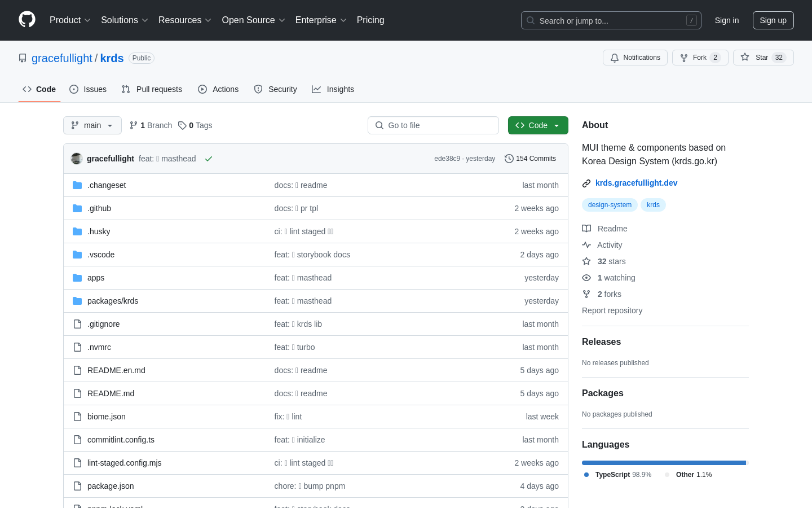Open the Pull requests tab
This screenshot has height=508, width=812.
point(152,89)
